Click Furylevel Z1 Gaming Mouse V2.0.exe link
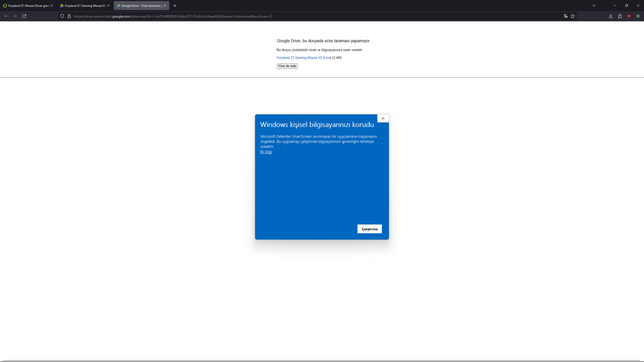The width and height of the screenshot is (644, 362). (304, 58)
